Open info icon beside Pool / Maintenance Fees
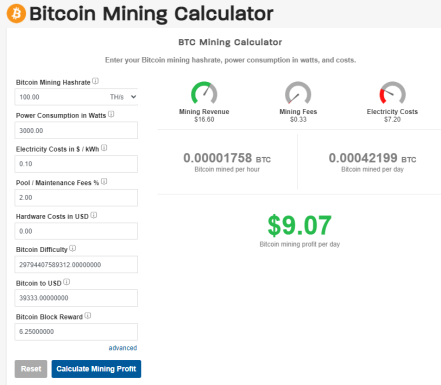This screenshot has height=385, width=441. click(104, 181)
